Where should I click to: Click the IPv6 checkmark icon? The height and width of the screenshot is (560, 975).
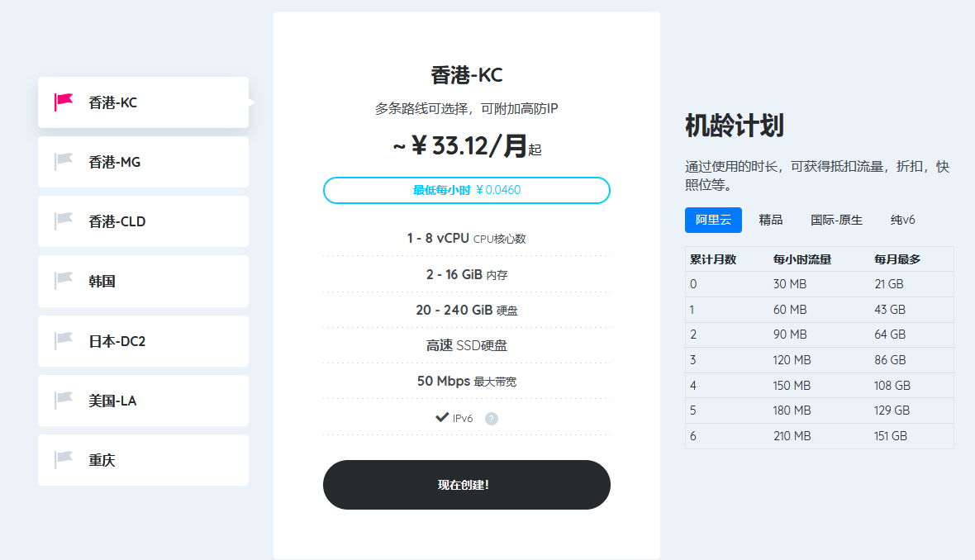(x=442, y=417)
